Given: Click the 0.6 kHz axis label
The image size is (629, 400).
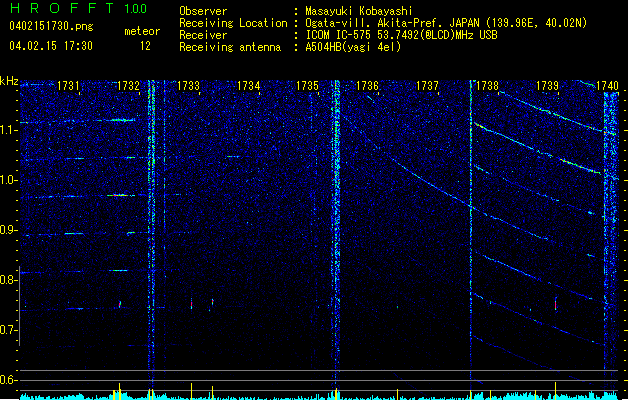Looking at the screenshot, I should 9,380.
